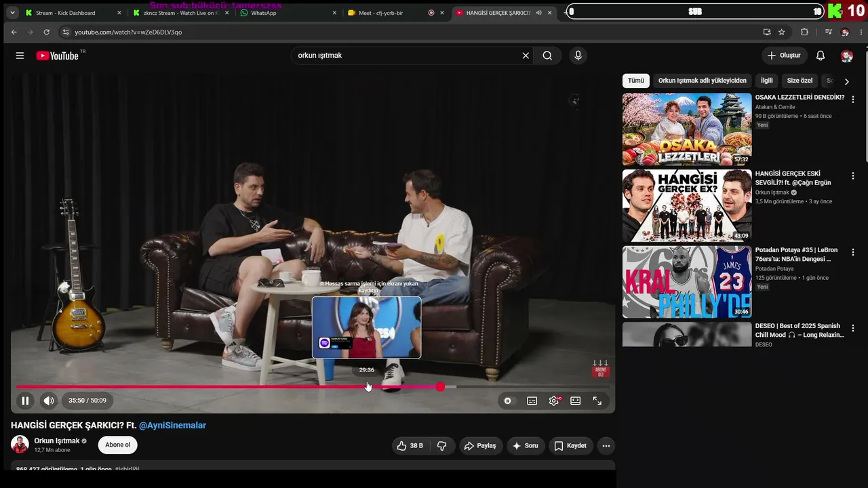This screenshot has width=868, height=488.
Task: Select the İlgili filter chip
Action: pyautogui.click(x=767, y=81)
